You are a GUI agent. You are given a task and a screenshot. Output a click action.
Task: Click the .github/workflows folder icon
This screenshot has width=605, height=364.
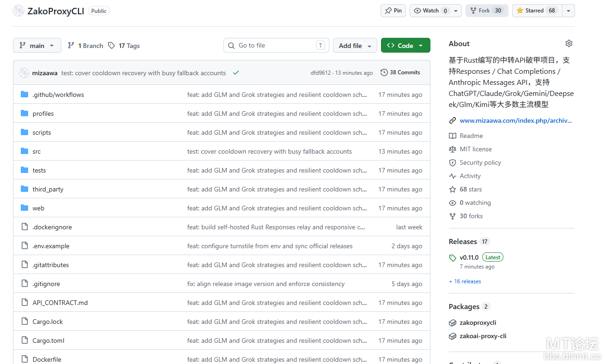pos(24,95)
